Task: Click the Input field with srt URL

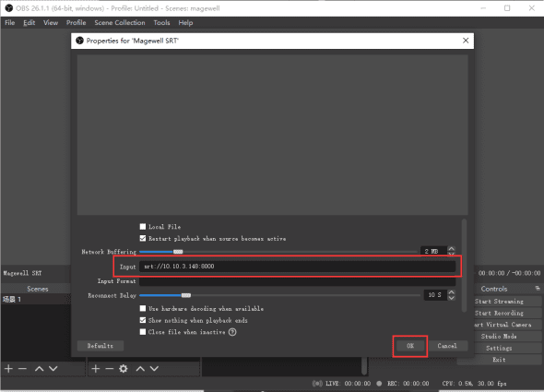Action: tap(297, 267)
